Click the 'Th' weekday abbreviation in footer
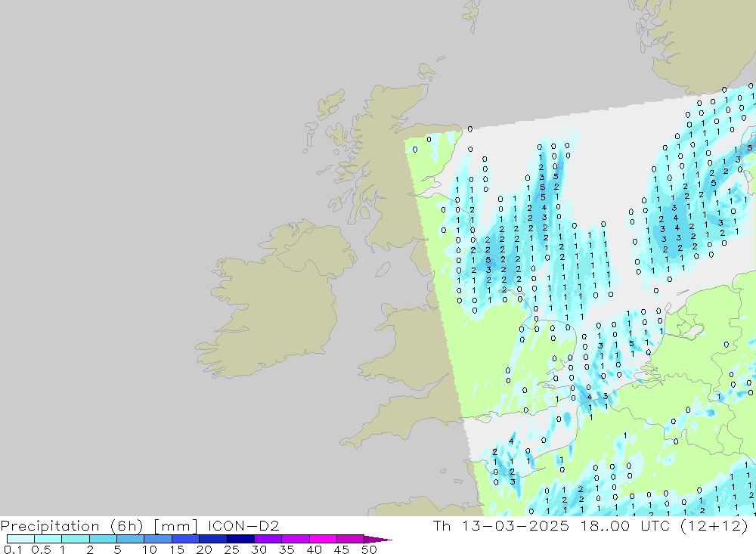 (442, 525)
